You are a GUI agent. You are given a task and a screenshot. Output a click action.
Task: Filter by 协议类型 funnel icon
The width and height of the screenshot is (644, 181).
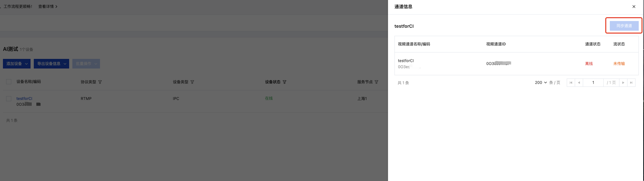[100, 82]
